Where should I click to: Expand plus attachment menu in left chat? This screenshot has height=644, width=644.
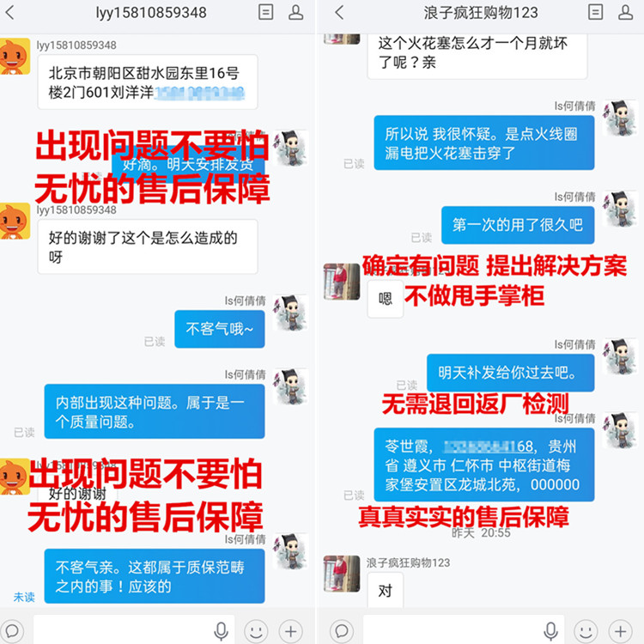coord(291,631)
